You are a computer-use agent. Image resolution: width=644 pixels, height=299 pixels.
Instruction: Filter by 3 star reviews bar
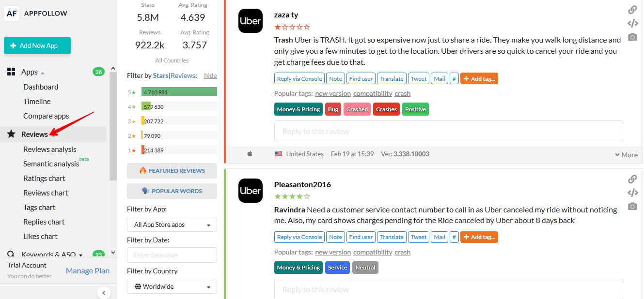pos(179,121)
